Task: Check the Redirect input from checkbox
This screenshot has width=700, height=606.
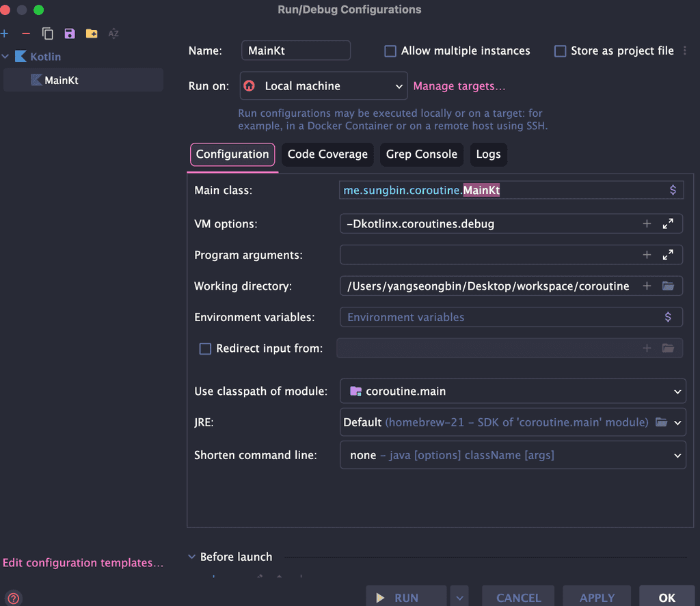Action: coord(205,348)
